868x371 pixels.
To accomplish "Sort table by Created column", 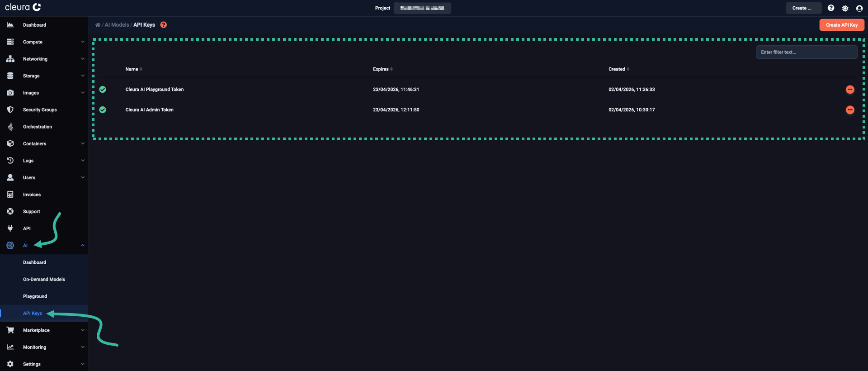I will [619, 69].
